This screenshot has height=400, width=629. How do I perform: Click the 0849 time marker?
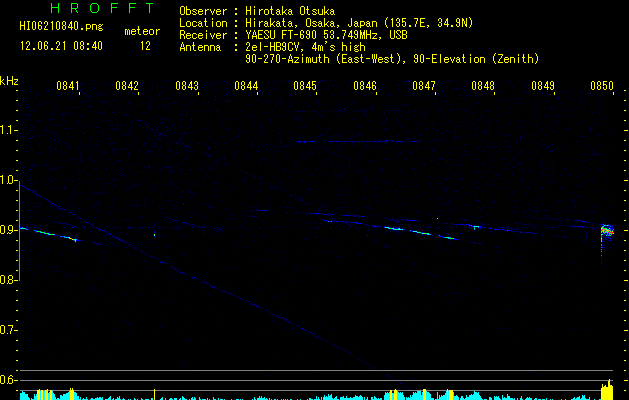click(x=543, y=85)
